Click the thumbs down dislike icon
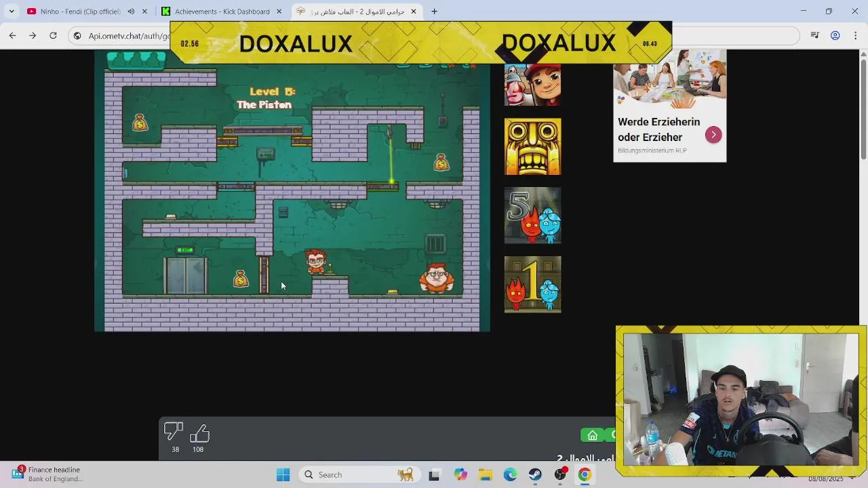Screen dimensions: 868x488 click(174, 432)
